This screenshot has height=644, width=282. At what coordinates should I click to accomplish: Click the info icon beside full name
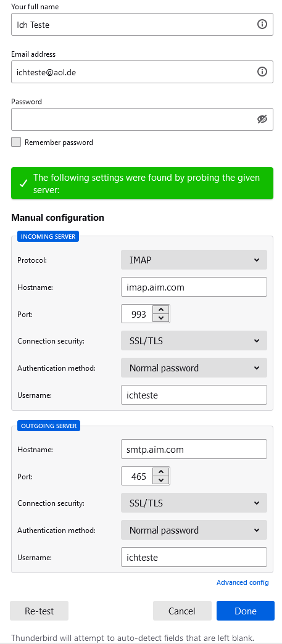(262, 24)
